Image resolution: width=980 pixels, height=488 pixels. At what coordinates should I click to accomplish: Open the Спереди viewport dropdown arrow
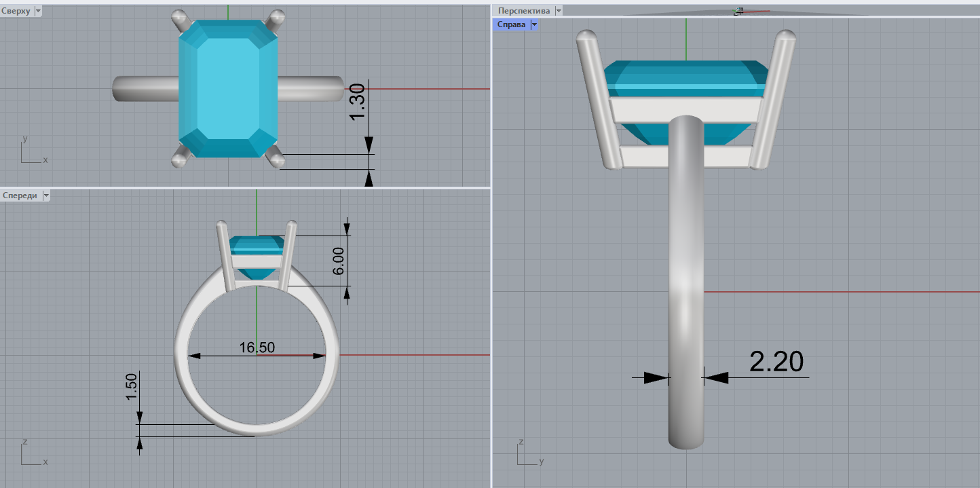pos(46,195)
